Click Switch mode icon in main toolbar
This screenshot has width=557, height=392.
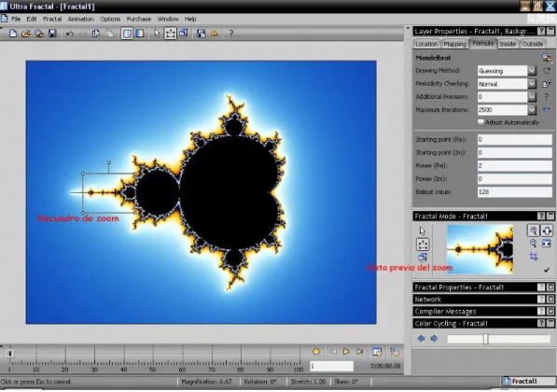pyautogui.click(x=184, y=34)
